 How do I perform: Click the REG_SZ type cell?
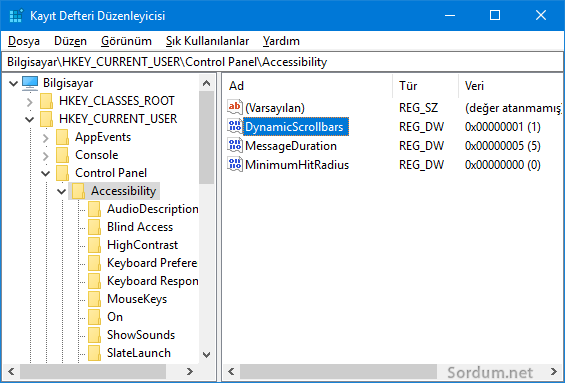point(418,108)
